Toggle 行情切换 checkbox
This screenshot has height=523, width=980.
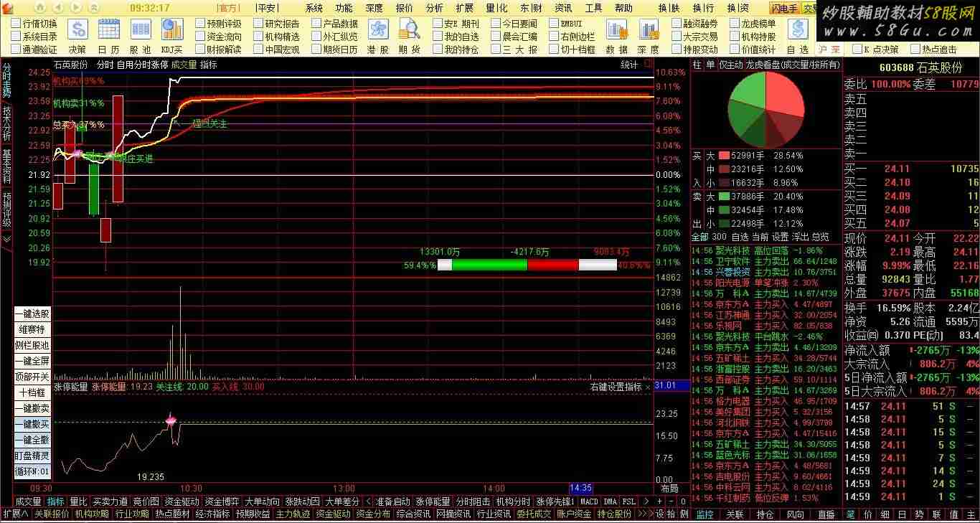tap(16, 23)
